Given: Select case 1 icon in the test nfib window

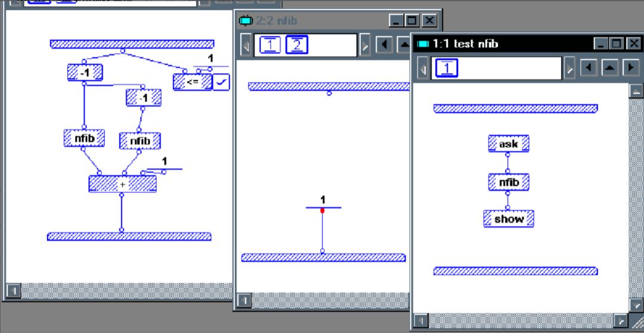Looking at the screenshot, I should coord(447,68).
